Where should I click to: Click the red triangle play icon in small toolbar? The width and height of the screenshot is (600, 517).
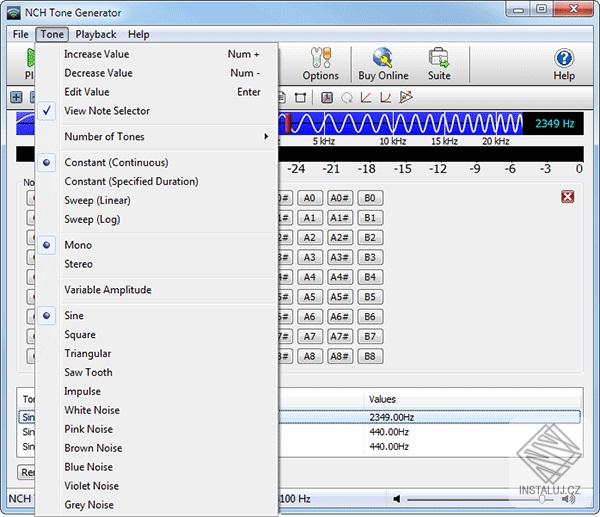406,97
